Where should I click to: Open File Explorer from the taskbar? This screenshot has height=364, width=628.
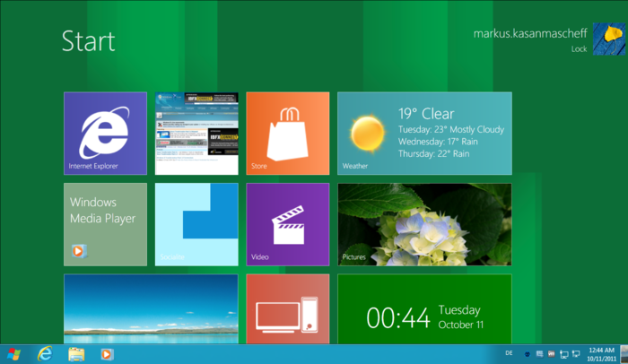coord(76,354)
